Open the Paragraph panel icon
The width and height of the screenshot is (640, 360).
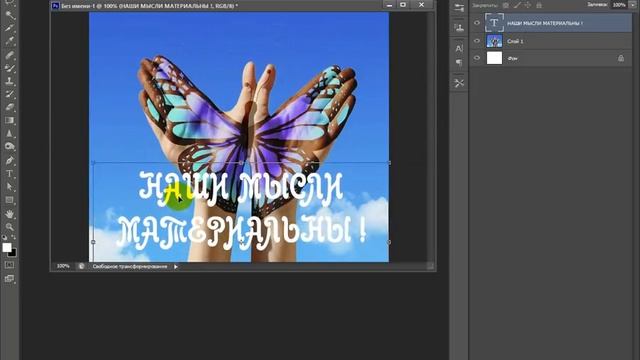click(459, 62)
